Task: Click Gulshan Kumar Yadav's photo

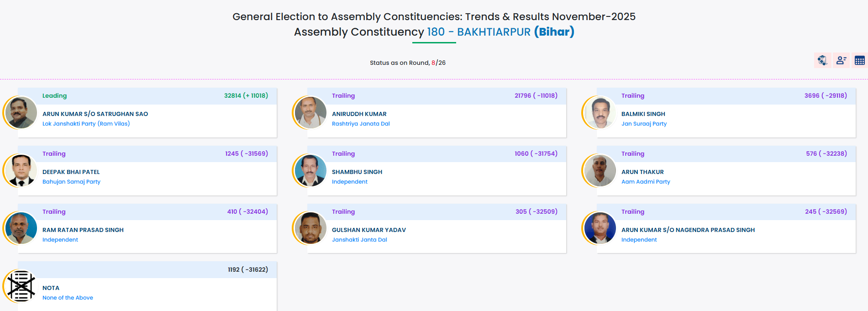Action: [310, 228]
